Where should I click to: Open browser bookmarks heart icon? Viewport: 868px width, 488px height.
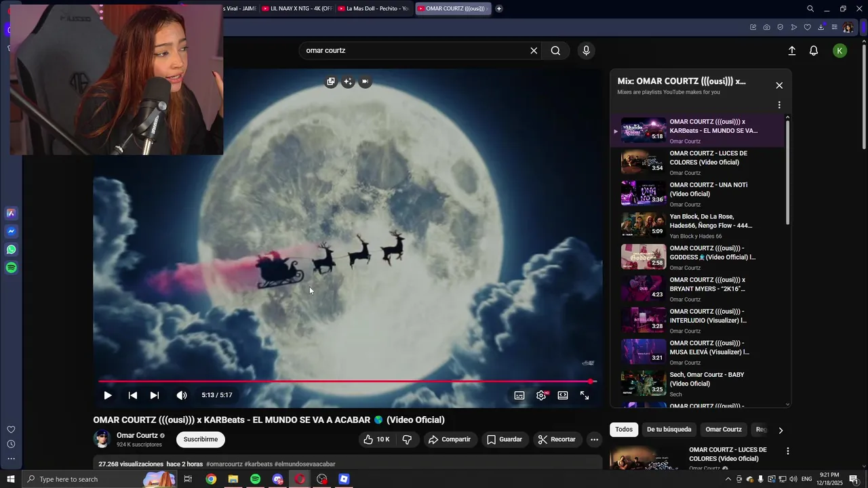pyautogui.click(x=807, y=27)
